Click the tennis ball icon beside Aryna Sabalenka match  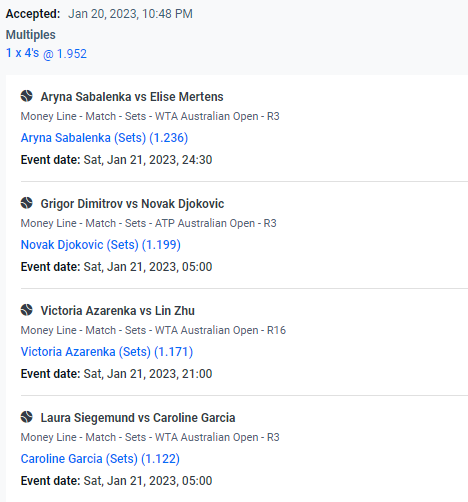click(x=27, y=96)
